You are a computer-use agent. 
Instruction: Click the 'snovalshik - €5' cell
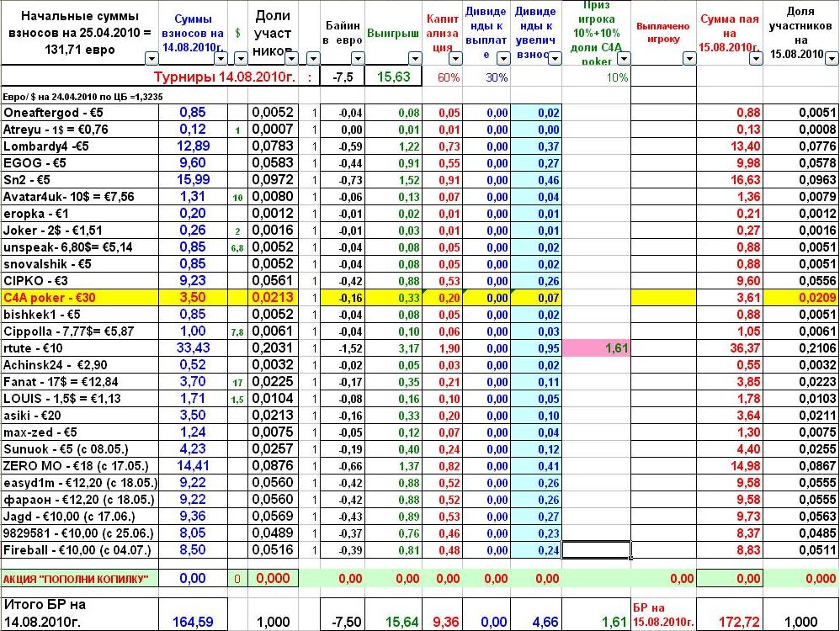pos(80,263)
